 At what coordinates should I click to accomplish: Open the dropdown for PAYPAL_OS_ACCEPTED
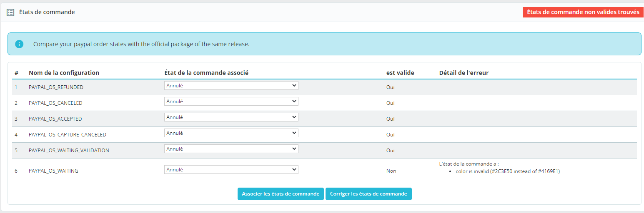(231, 117)
